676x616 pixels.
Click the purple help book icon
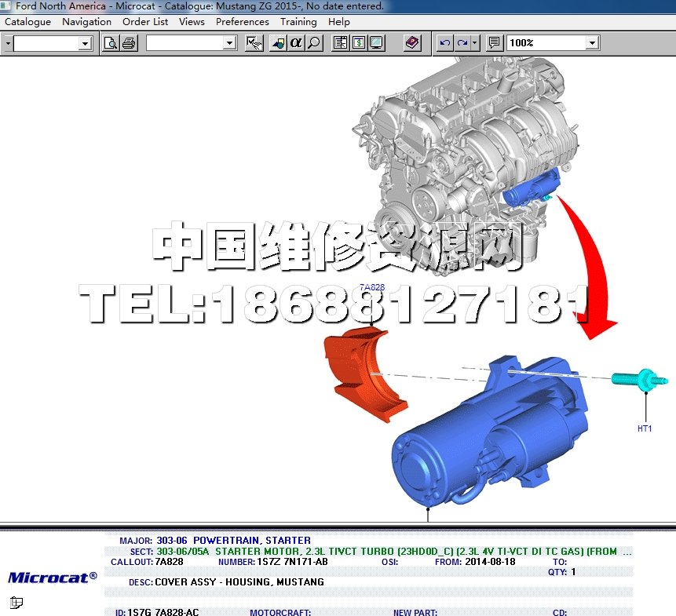413,43
